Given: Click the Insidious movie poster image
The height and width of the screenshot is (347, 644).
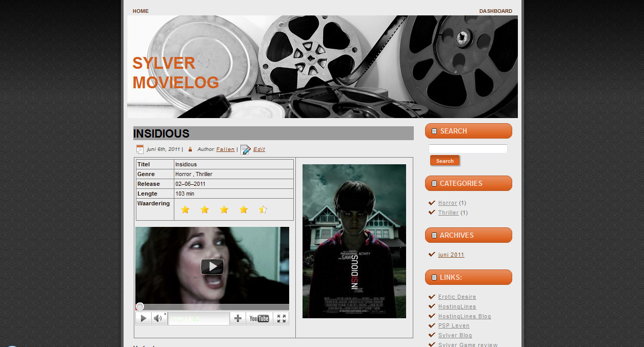Looking at the screenshot, I should [354, 241].
